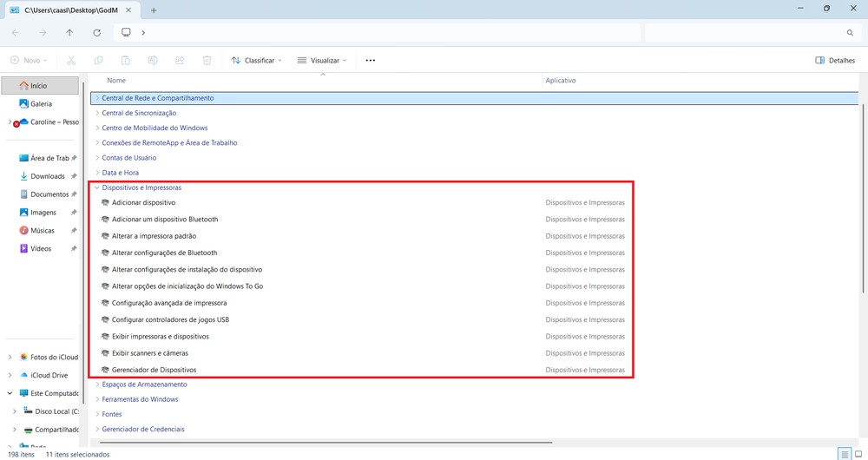Expand Disco Local (C:) in sidebar
This screenshot has height=460, width=868.
[x=15, y=411]
